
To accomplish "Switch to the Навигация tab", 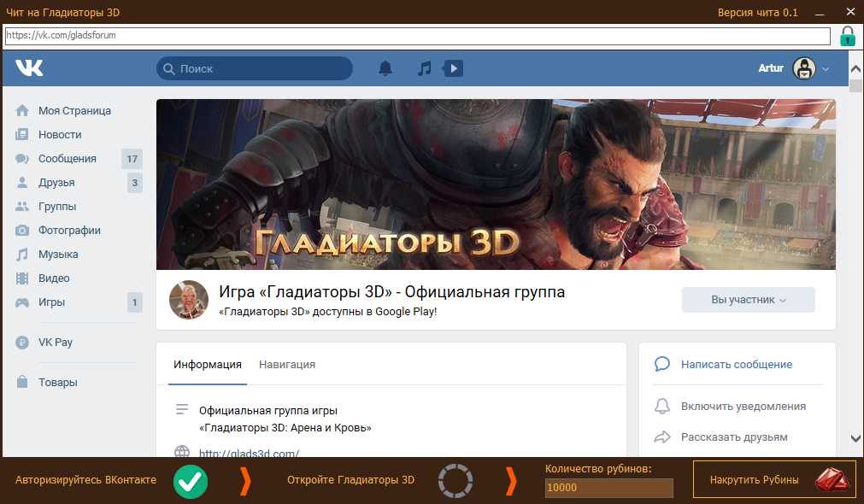I will pyautogui.click(x=287, y=365).
